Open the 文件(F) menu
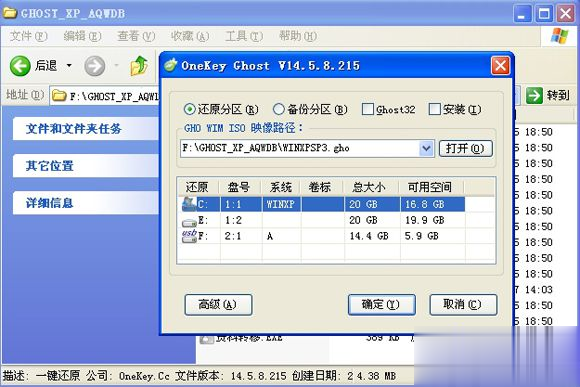This screenshot has width=580, height=387. point(28,36)
